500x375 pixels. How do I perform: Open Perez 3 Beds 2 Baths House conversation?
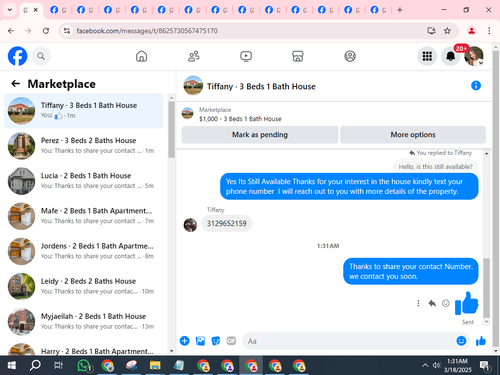[84, 146]
